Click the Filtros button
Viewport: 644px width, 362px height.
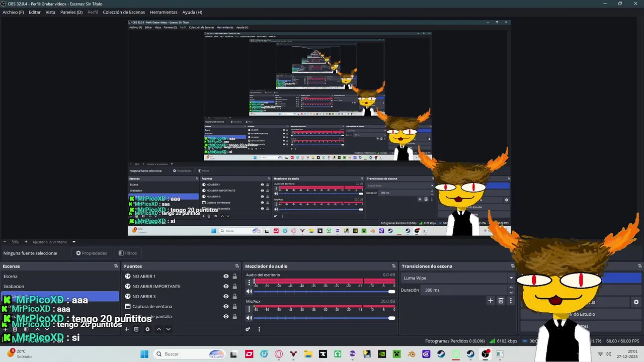tap(128, 253)
